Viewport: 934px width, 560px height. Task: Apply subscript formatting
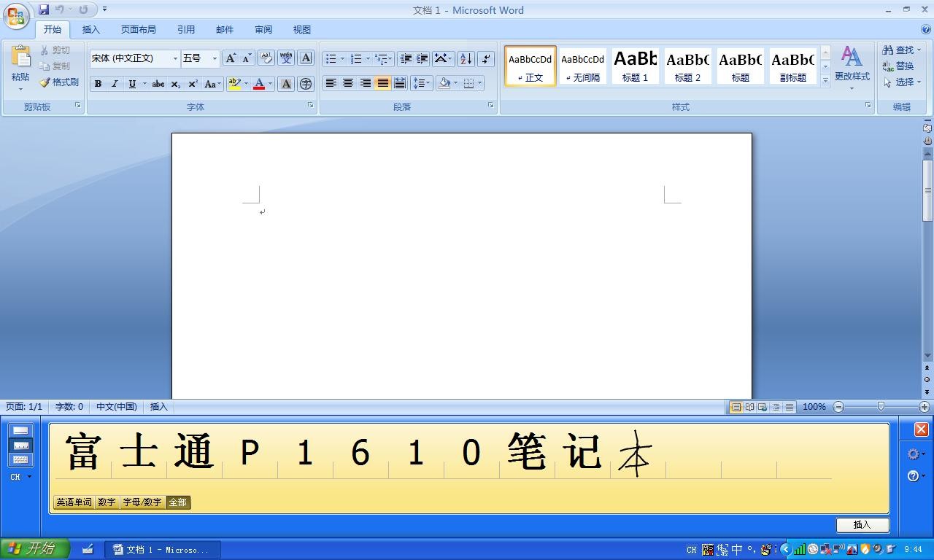coord(176,84)
